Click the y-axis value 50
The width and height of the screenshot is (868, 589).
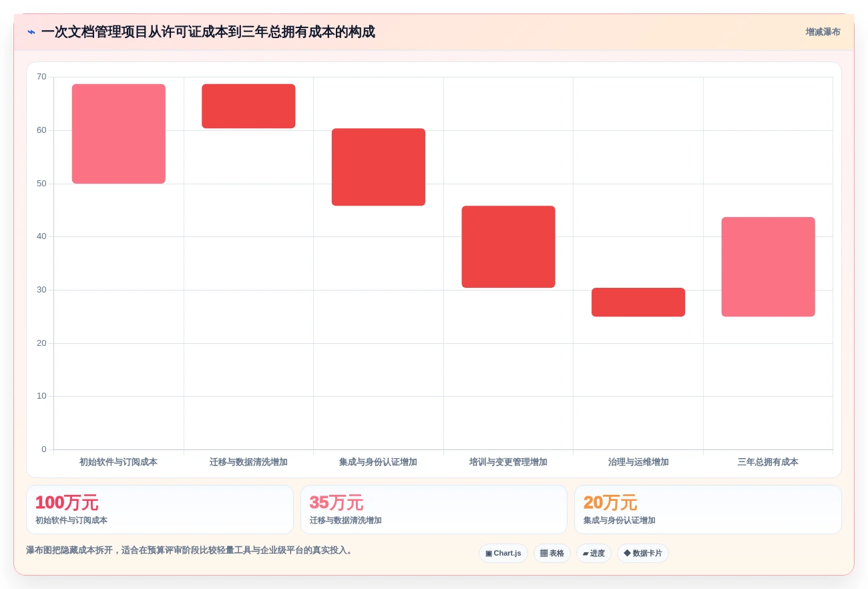(x=41, y=184)
